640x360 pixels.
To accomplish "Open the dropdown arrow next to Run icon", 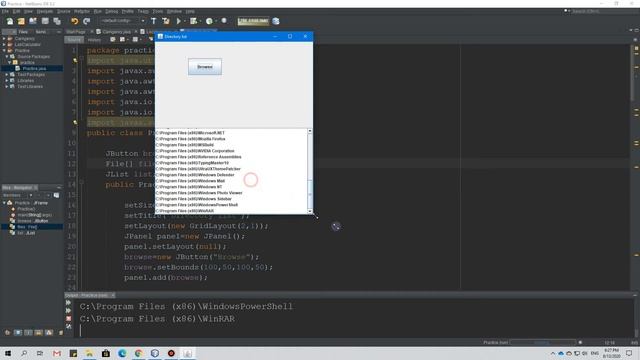I will (x=185, y=21).
